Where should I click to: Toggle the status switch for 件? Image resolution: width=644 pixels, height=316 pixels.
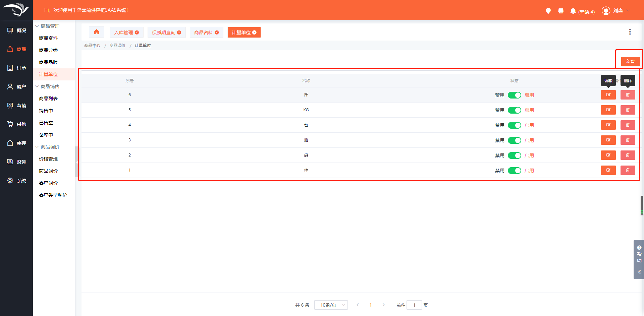514,171
